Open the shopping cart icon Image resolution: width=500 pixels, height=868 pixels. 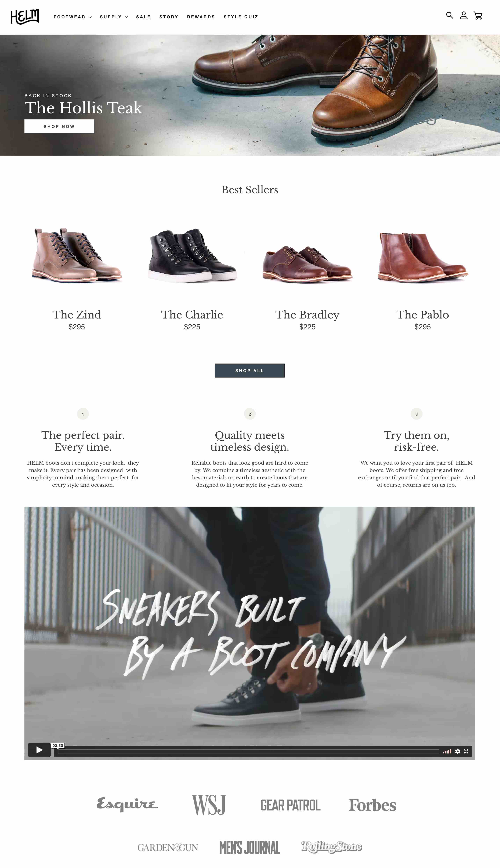478,15
